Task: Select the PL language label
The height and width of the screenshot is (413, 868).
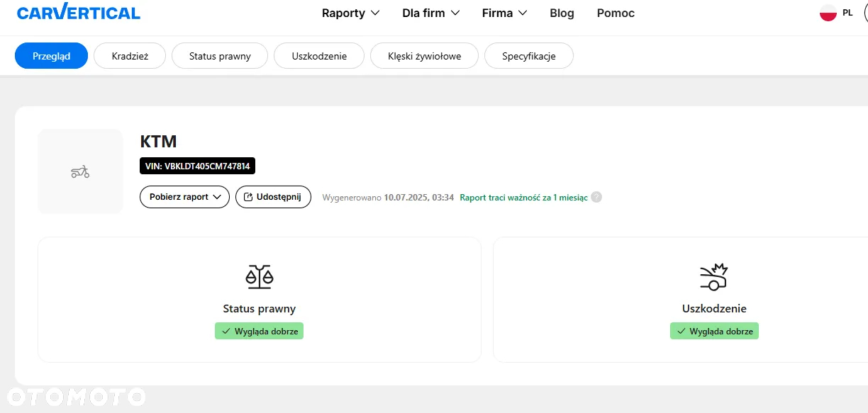Action: 847,13
